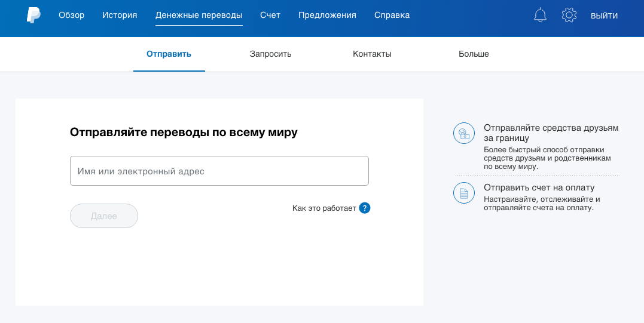
Task: Open Предложения in top navigation
Action: [327, 15]
